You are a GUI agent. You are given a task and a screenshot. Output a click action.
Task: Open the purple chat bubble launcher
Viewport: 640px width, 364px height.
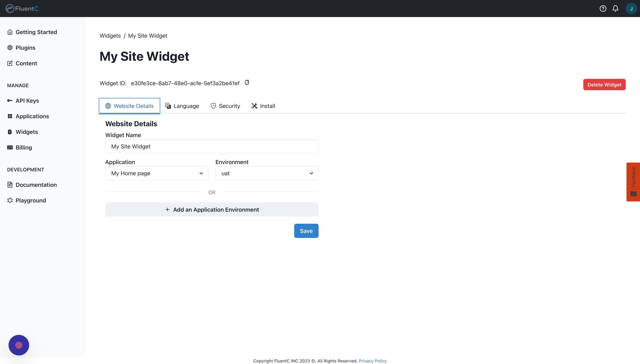pyautogui.click(x=19, y=345)
